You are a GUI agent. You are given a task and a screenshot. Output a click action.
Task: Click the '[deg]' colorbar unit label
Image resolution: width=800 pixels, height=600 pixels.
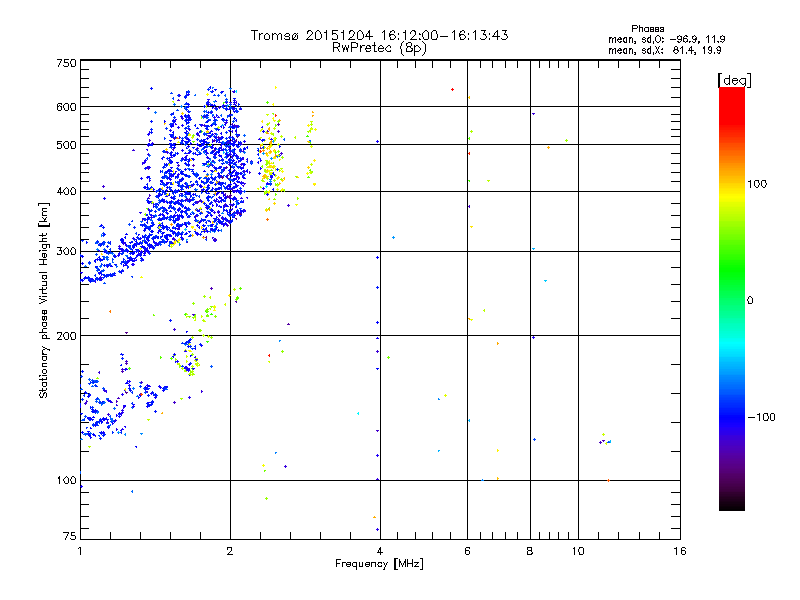[734, 80]
